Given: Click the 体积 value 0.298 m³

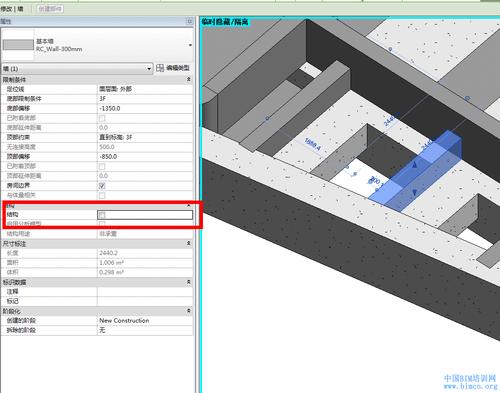Looking at the screenshot, I should point(145,272).
